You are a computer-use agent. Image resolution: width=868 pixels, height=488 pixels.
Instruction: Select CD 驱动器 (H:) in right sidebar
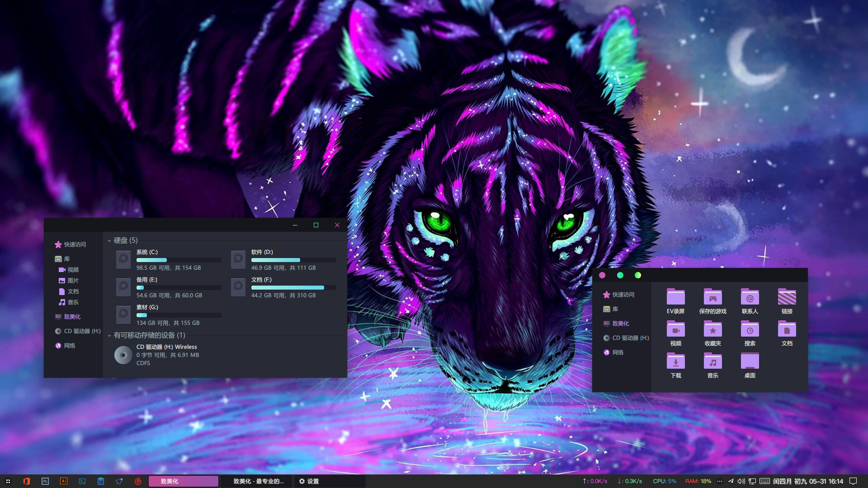click(626, 338)
